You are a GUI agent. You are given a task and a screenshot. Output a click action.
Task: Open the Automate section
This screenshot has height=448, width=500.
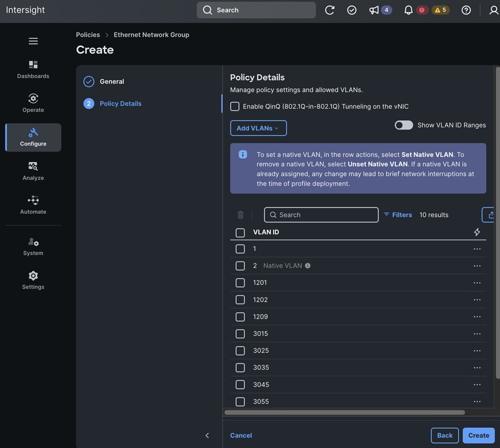33,205
